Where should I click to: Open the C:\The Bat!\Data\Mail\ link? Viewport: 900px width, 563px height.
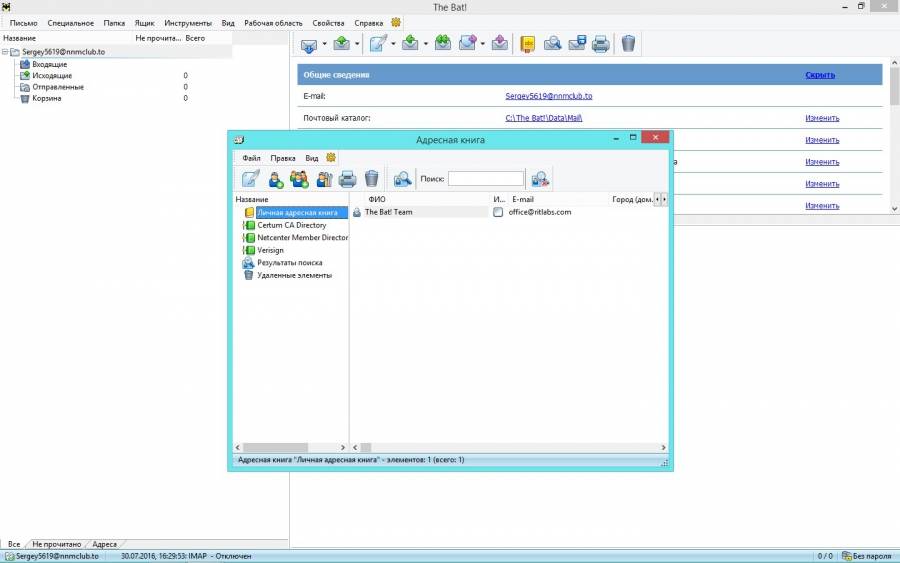pyautogui.click(x=543, y=118)
